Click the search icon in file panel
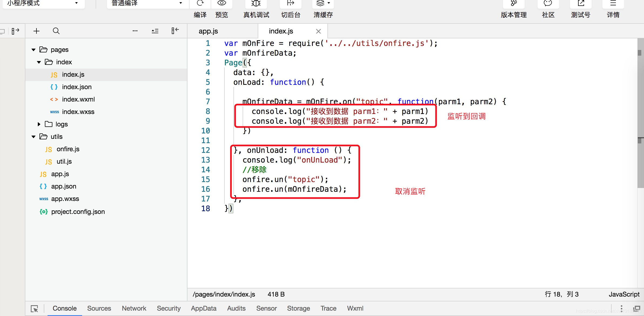644x316 pixels. (x=56, y=31)
